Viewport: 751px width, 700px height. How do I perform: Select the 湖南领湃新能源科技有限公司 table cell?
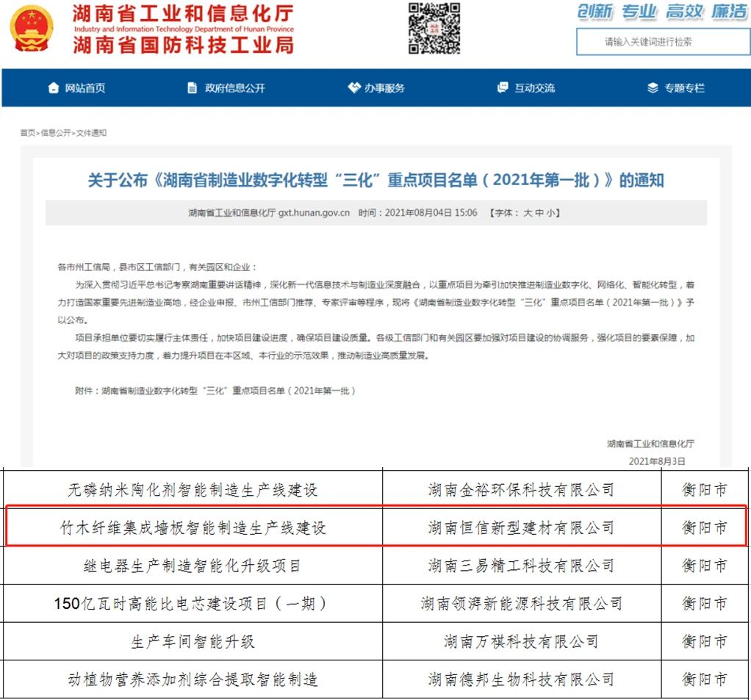[x=521, y=604]
